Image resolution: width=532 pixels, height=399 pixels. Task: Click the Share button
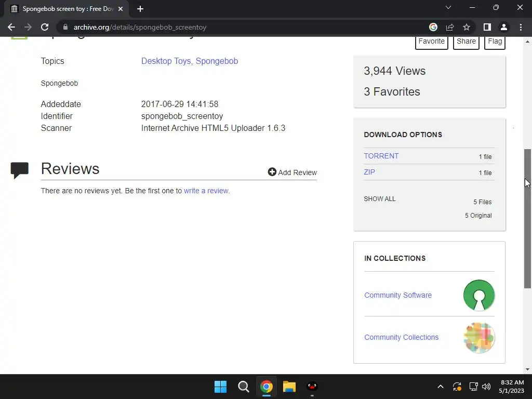pyautogui.click(x=466, y=42)
